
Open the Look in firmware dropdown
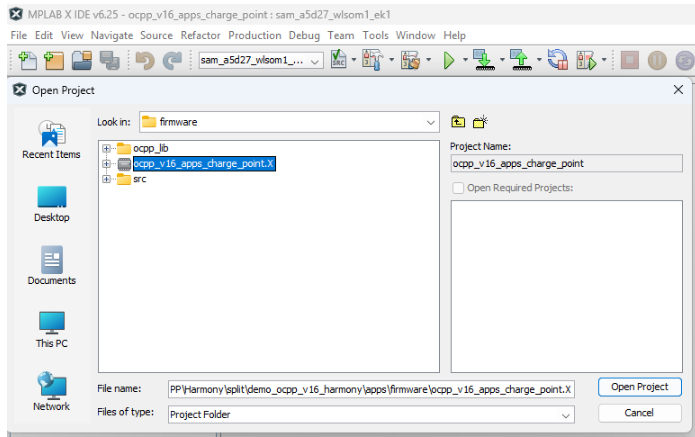tap(289, 122)
